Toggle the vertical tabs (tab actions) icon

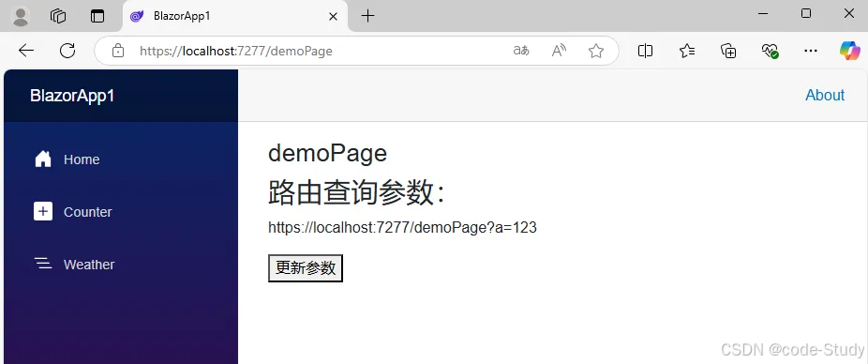click(x=97, y=16)
